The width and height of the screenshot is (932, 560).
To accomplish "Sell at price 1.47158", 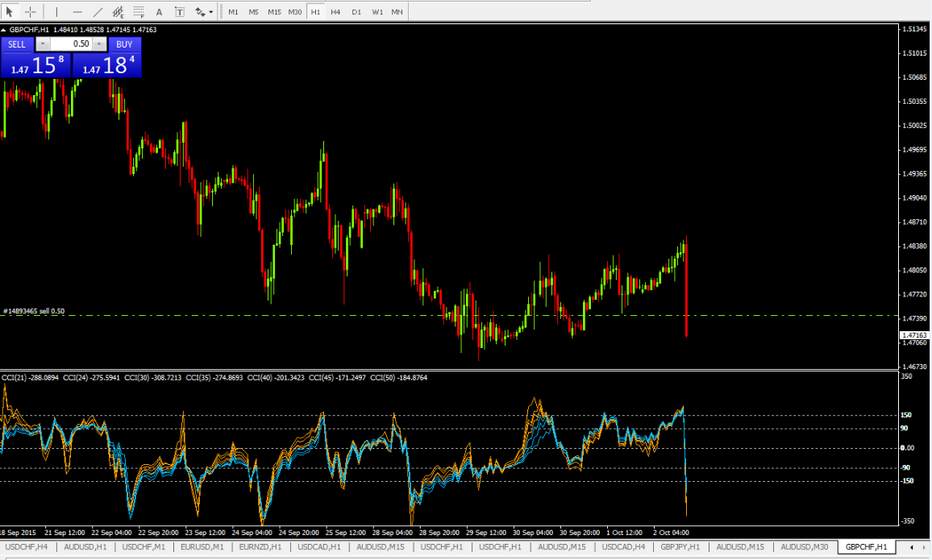I will pos(36,65).
